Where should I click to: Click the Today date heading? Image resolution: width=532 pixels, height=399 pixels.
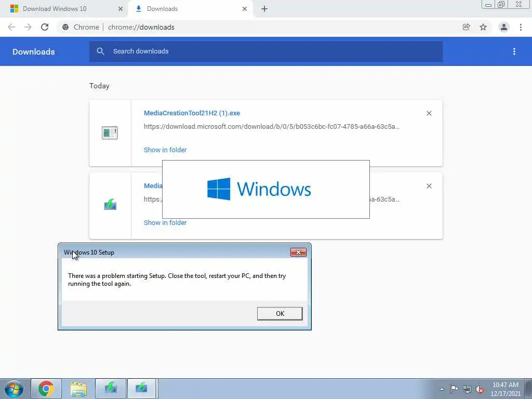point(99,86)
